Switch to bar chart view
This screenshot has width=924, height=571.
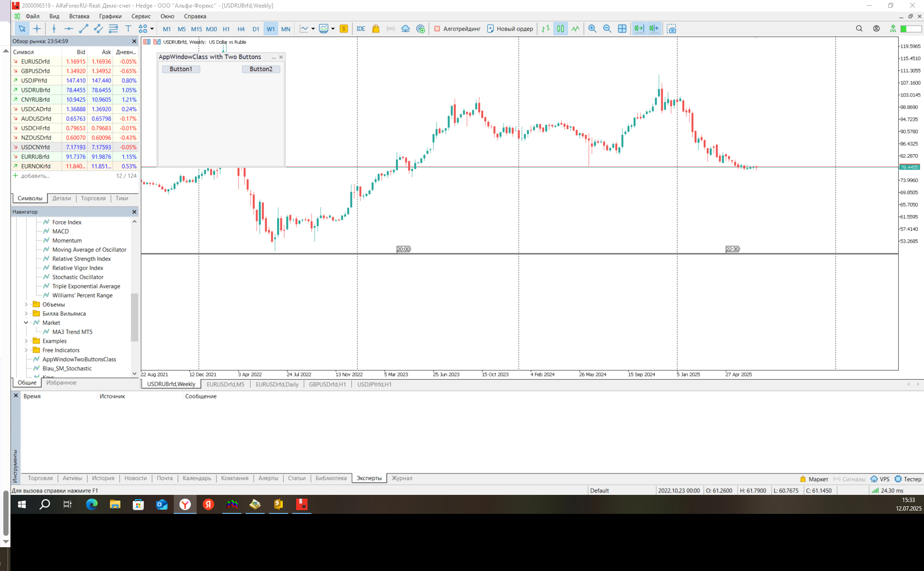pos(546,29)
